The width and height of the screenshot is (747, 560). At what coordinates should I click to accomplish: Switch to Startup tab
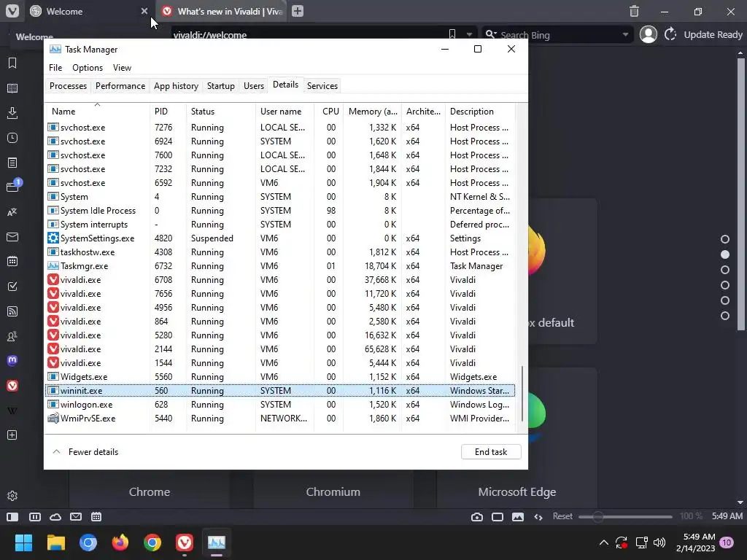220,86
